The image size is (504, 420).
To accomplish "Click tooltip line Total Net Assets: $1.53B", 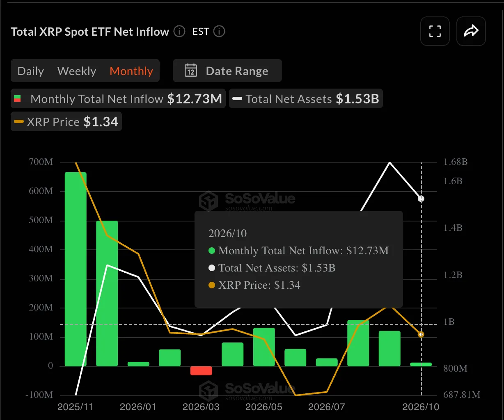I will tap(272, 268).
